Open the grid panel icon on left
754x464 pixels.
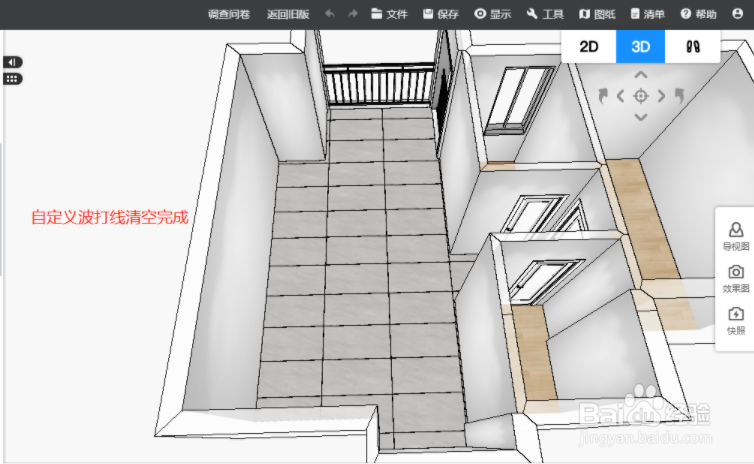13,79
